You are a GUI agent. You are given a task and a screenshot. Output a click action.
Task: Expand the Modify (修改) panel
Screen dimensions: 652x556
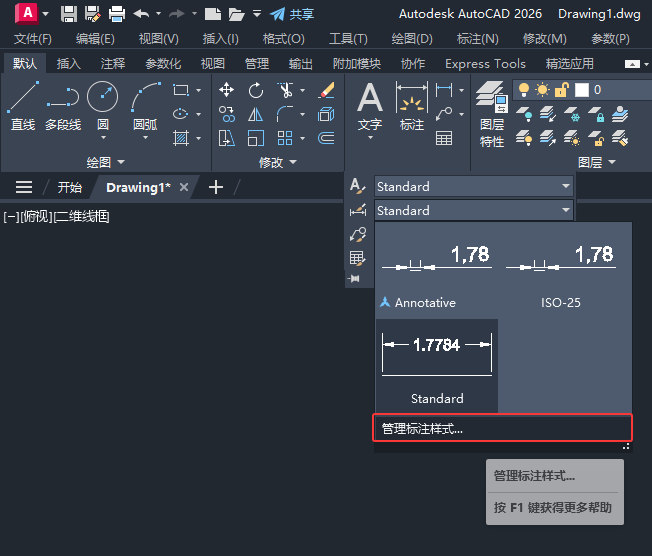[278, 162]
